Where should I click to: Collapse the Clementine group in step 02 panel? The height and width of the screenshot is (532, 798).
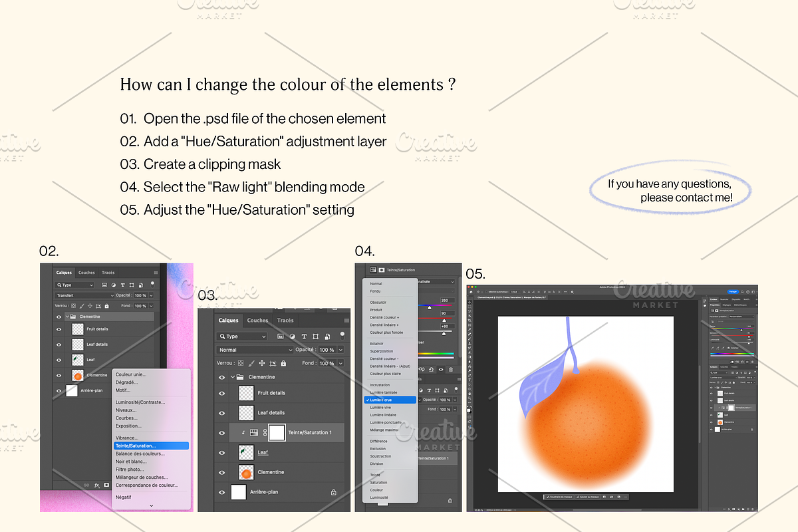click(67, 317)
